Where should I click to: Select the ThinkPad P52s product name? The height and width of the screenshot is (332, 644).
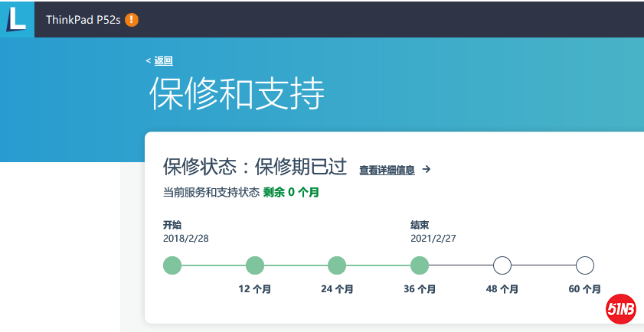(x=81, y=20)
